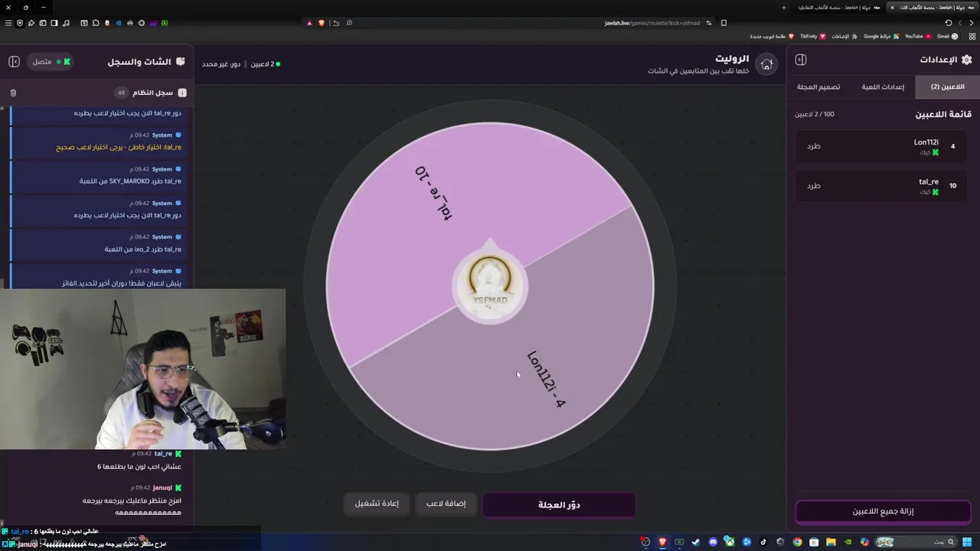The image size is (980, 551).
Task: Click jawlah.live address bar URL
Action: [652, 23]
